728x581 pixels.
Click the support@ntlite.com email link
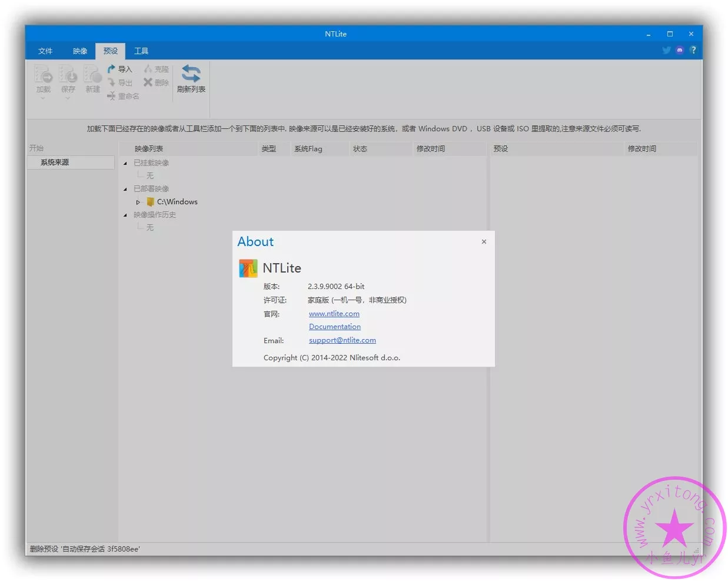click(343, 340)
